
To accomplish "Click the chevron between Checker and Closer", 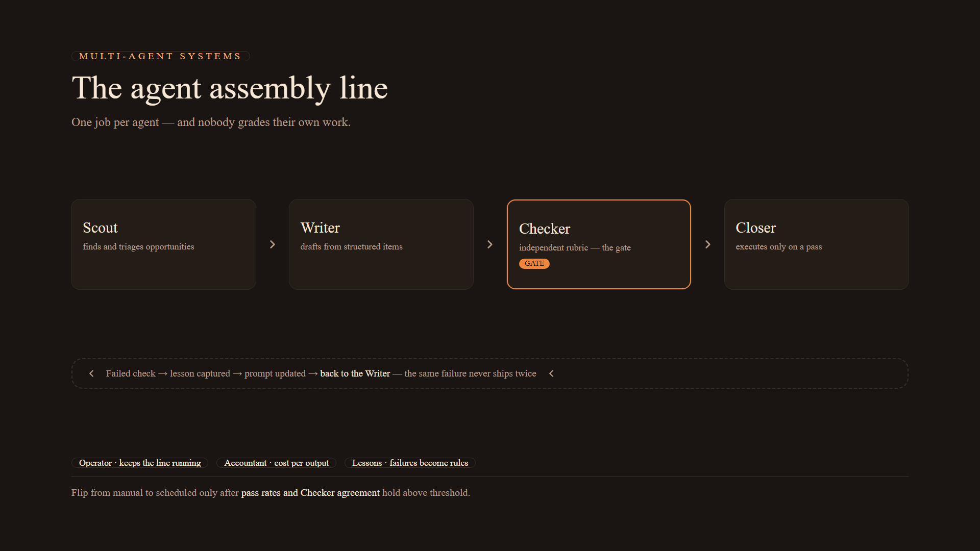I will point(708,244).
